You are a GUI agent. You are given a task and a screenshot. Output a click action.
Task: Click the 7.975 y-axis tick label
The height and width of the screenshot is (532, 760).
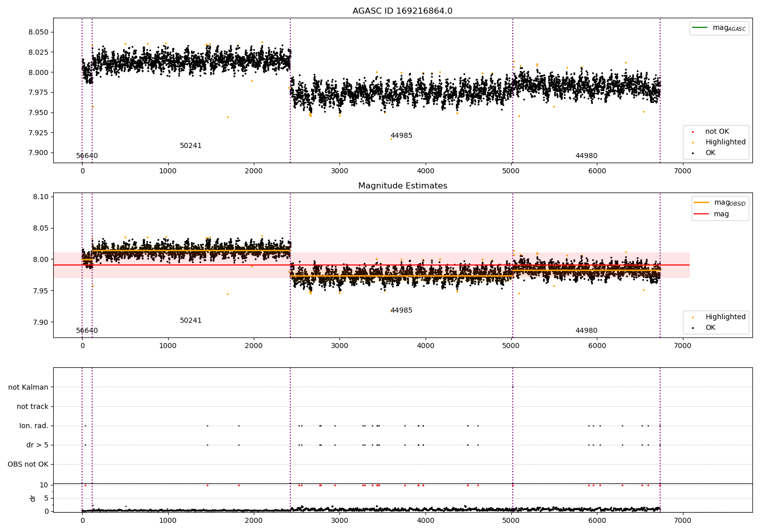point(39,93)
